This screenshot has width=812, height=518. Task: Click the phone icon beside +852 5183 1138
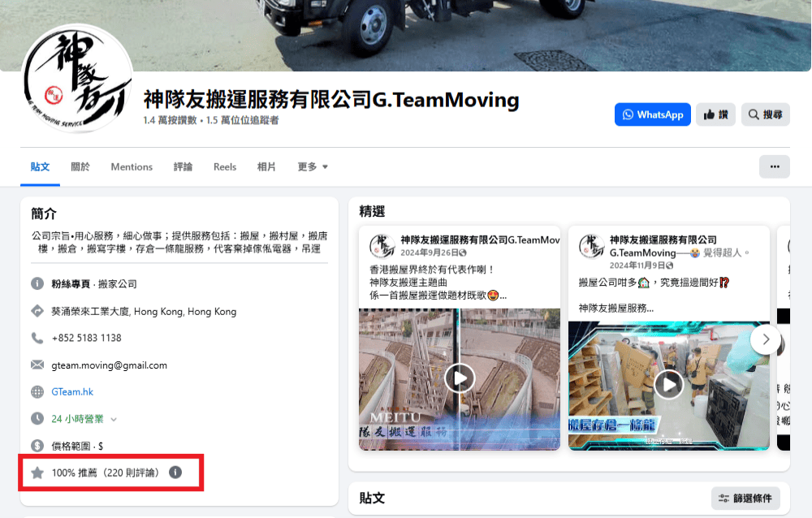[37, 338]
